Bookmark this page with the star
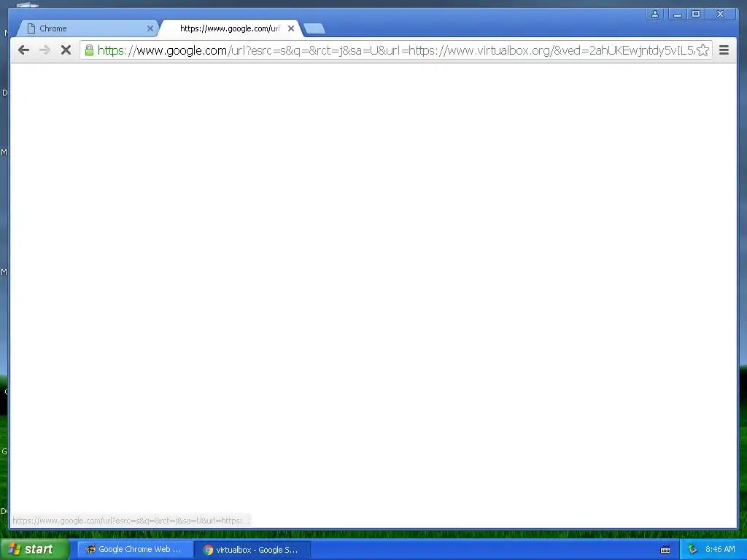The height and width of the screenshot is (560, 747). tap(703, 50)
